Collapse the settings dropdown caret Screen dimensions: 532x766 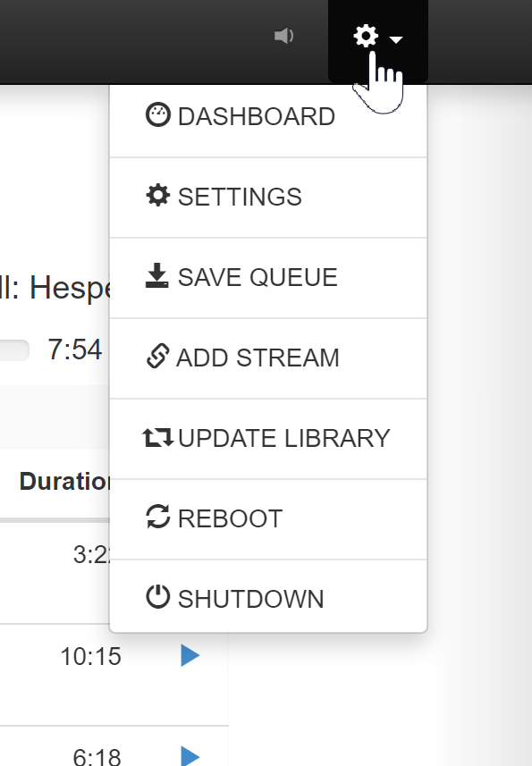point(396,39)
